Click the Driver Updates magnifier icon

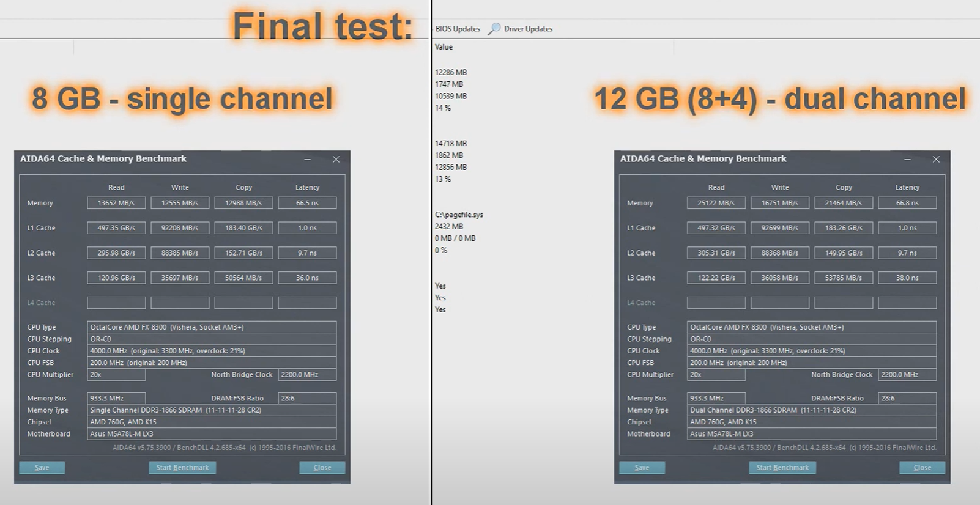click(x=494, y=29)
